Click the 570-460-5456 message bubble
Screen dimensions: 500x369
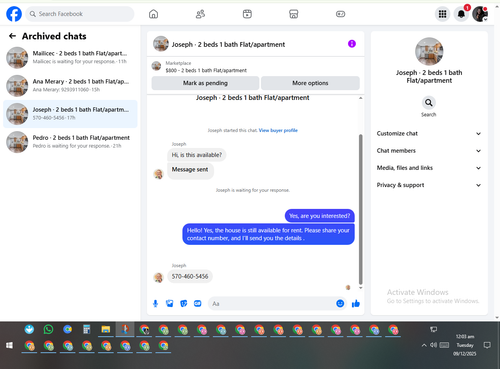[190, 276]
